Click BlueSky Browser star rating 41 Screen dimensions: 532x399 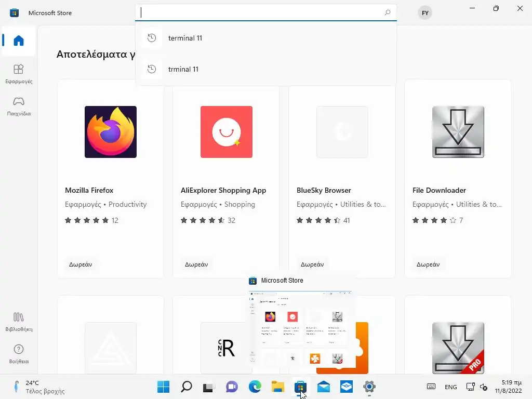[x=323, y=220]
